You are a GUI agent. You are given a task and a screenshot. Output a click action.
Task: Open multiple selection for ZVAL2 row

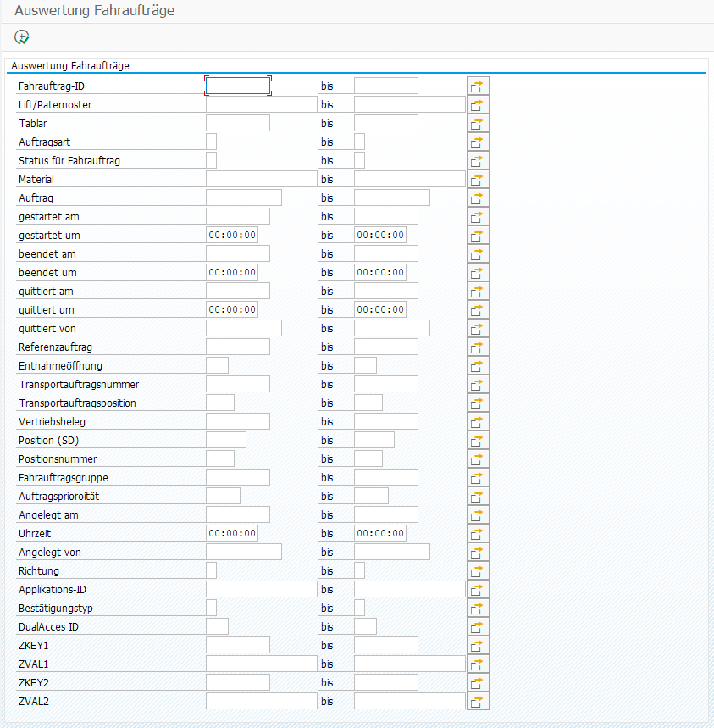(x=478, y=701)
